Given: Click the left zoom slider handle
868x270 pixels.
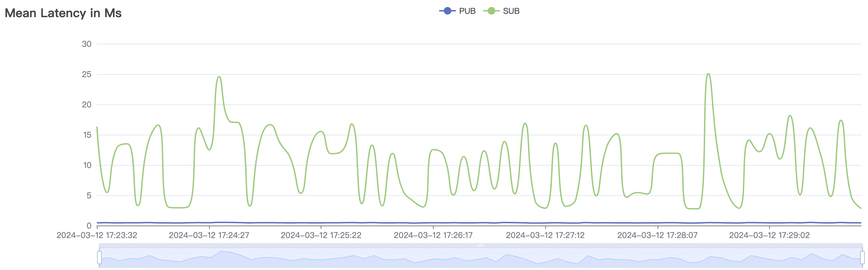Looking at the screenshot, I should pyautogui.click(x=100, y=258).
